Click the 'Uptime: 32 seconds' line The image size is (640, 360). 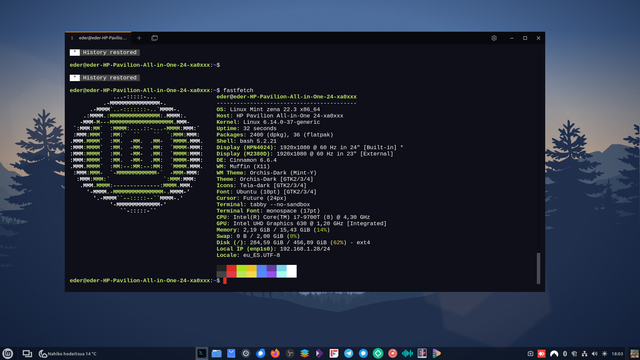[246, 129]
